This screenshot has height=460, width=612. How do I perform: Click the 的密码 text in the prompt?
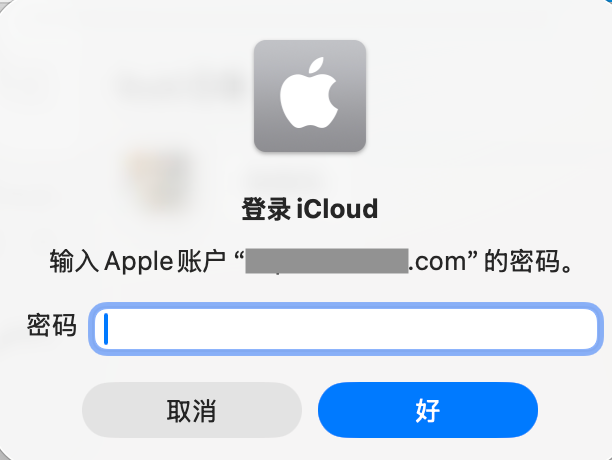(522, 261)
